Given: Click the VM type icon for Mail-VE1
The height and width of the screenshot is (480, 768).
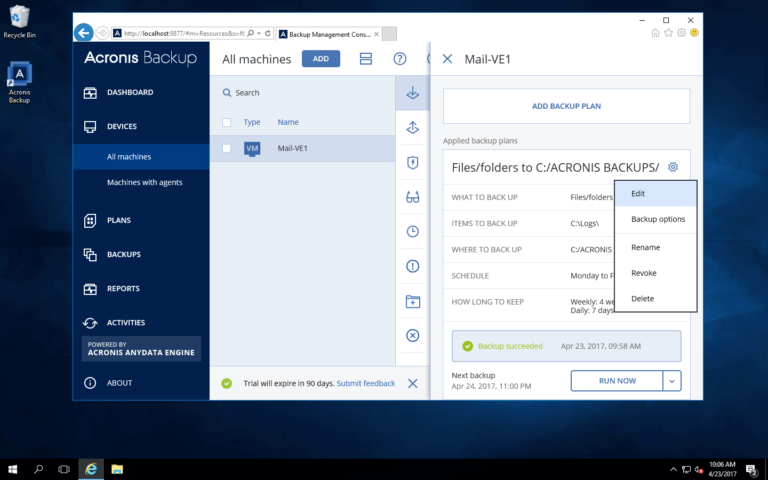Looking at the screenshot, I should coord(252,148).
